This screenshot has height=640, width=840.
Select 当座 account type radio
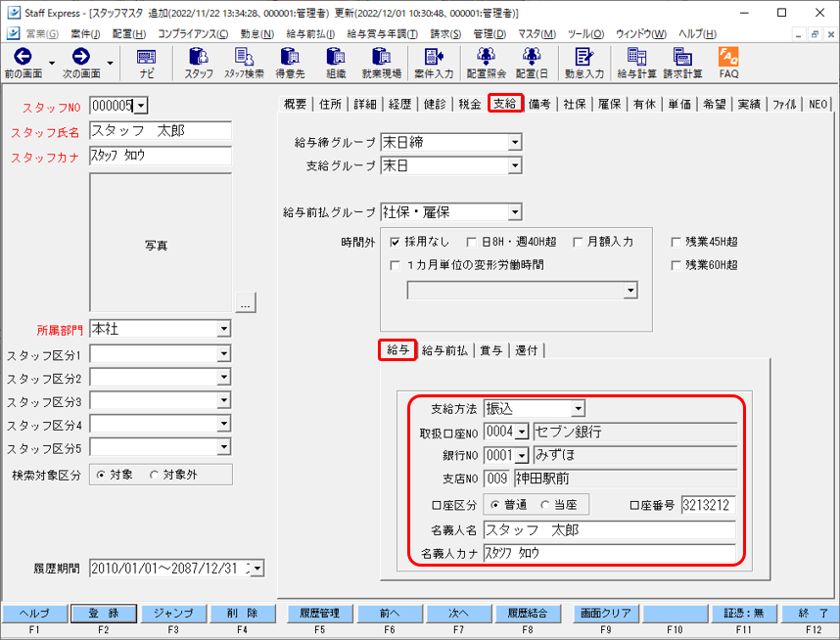coord(544,505)
